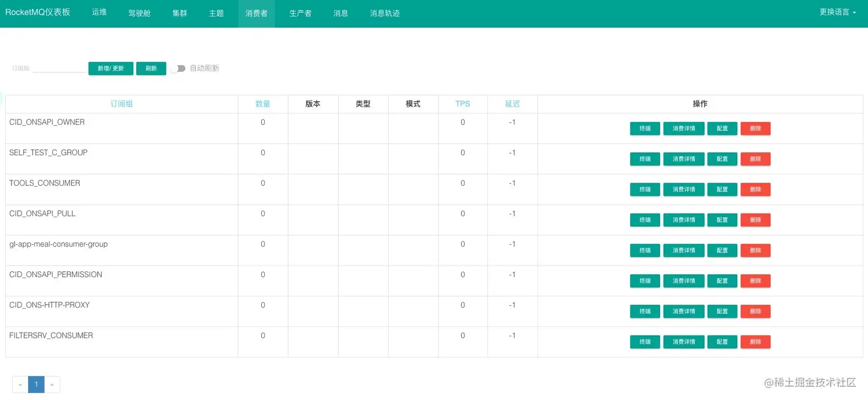
Task: Click the FILTERSRV_CONSUMER group name
Action: 51,336
